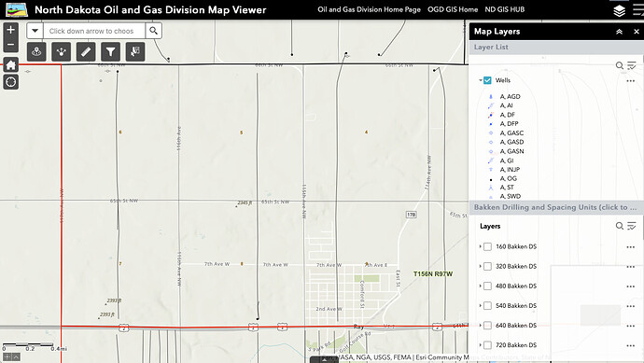Go to ND GIS HUB link
The width and height of the screenshot is (644, 363).
click(504, 9)
